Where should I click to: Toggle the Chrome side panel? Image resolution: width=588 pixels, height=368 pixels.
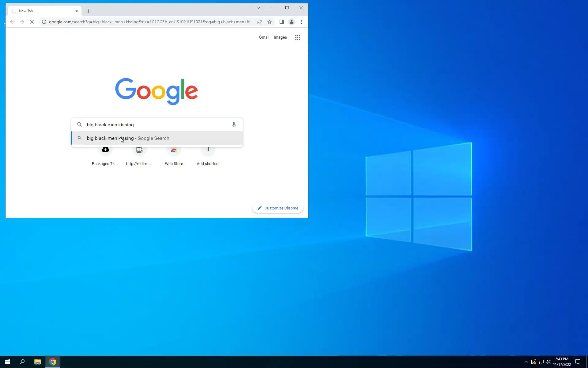(x=281, y=22)
